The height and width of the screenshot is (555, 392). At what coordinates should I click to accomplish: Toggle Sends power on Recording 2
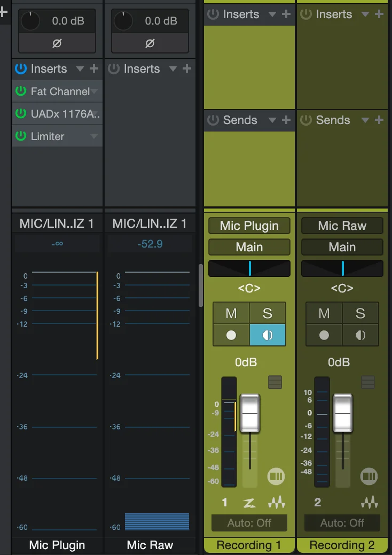tap(306, 120)
